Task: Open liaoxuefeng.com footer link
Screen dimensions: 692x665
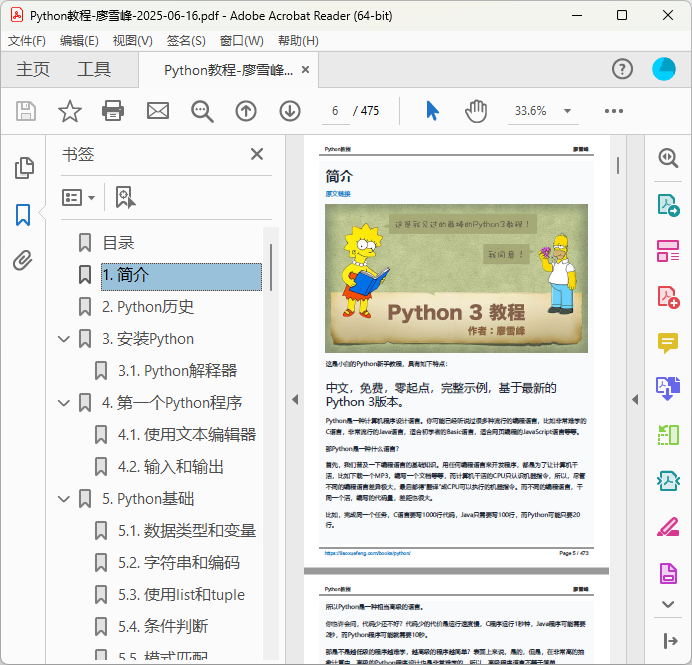Action: pos(368,553)
